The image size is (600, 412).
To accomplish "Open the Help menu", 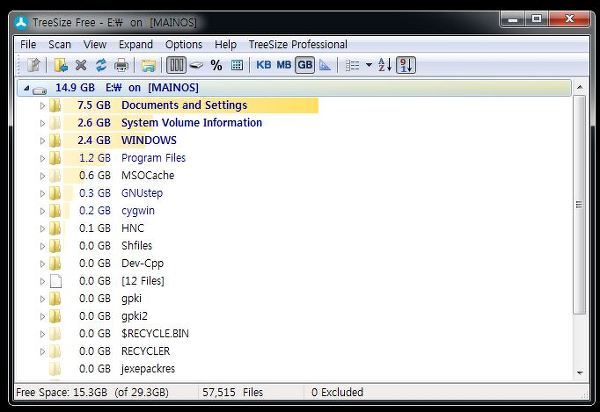I will [225, 44].
